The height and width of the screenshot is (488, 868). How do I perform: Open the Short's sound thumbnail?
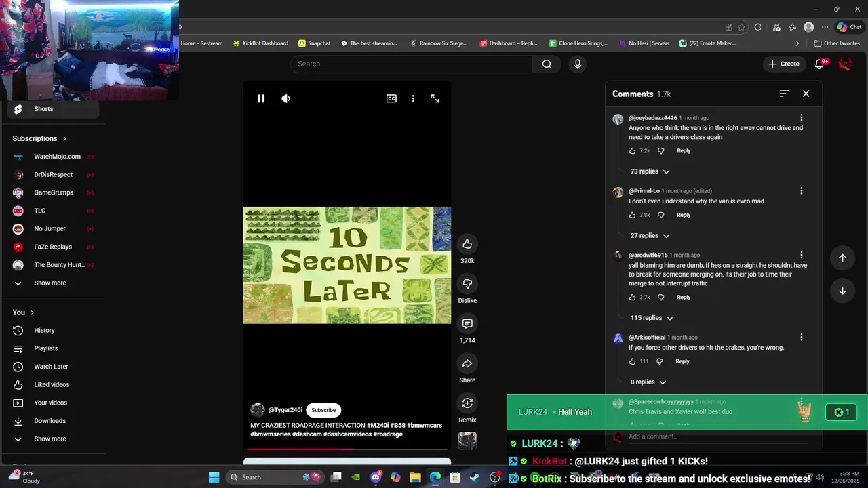coord(467,441)
